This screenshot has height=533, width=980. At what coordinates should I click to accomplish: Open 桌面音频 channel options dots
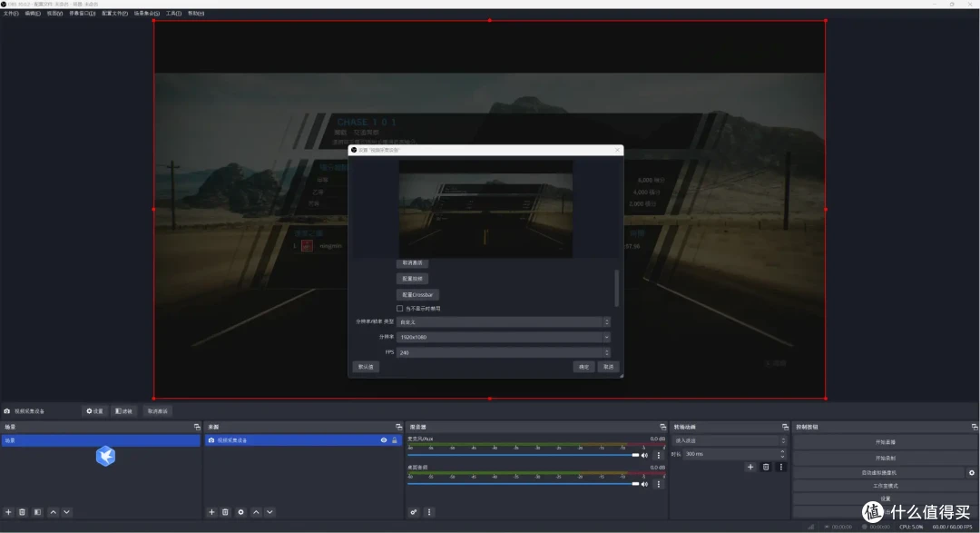point(658,484)
